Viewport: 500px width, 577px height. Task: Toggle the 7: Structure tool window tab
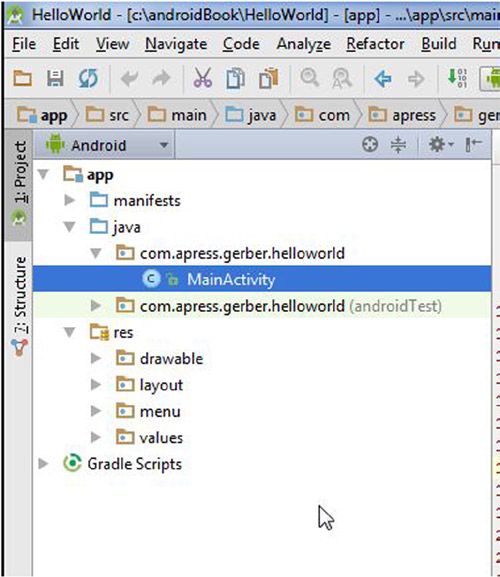19,305
